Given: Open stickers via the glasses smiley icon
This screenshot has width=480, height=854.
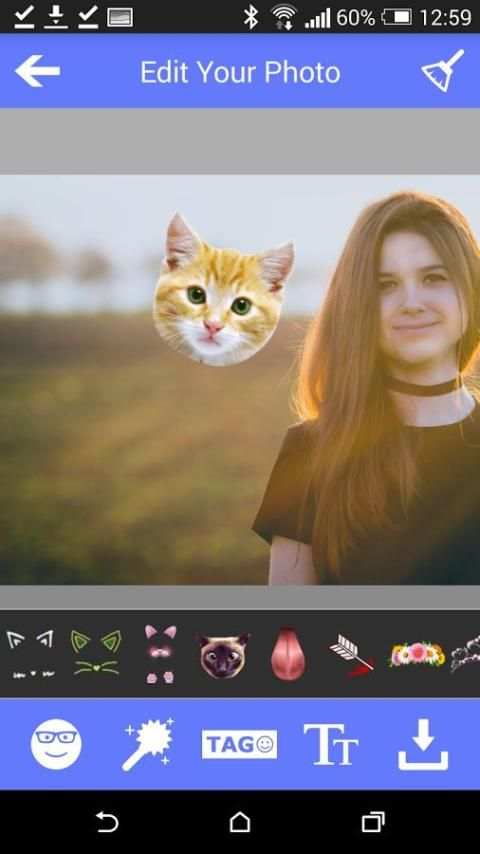Looking at the screenshot, I should pos(56,744).
